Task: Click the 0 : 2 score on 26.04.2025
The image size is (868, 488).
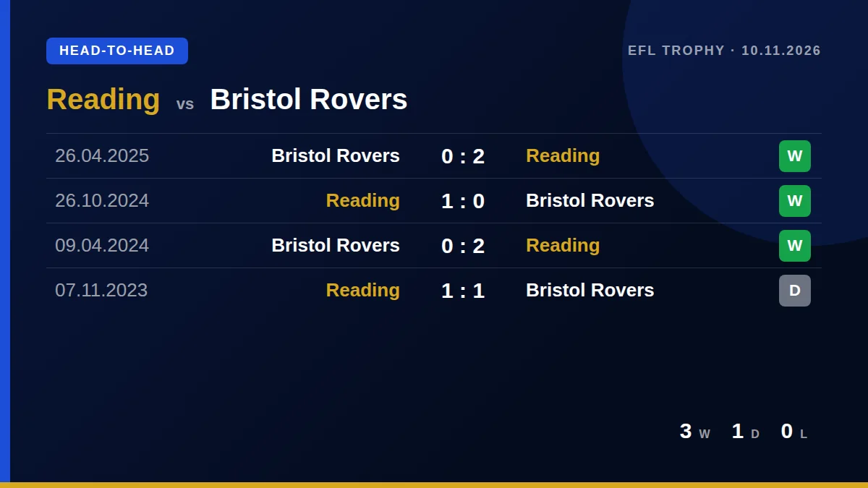Action: (463, 156)
